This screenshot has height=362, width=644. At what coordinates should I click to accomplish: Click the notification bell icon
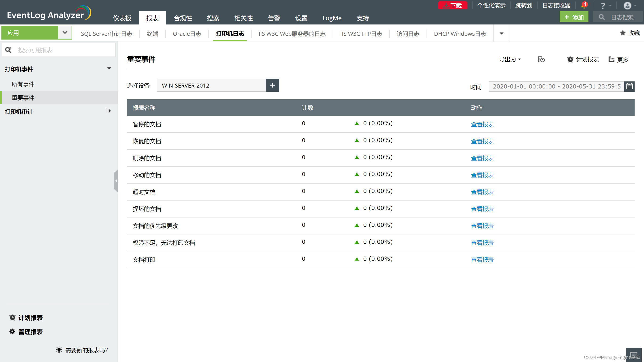pos(584,5)
